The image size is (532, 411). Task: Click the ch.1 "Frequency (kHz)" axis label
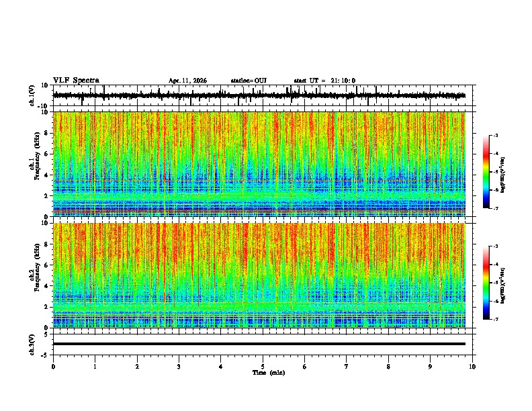point(37,156)
